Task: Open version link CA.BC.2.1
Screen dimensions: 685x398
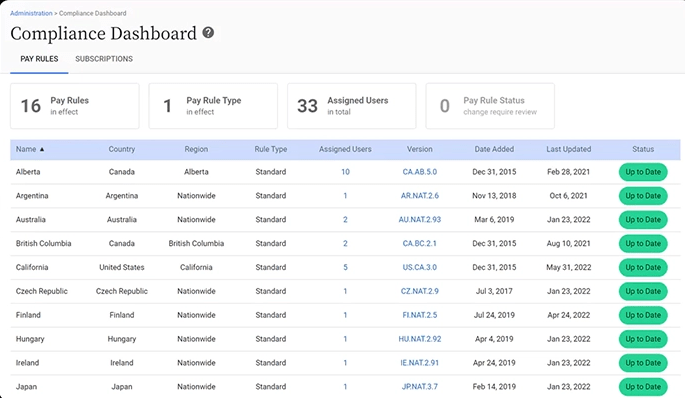Action: pyautogui.click(x=419, y=243)
